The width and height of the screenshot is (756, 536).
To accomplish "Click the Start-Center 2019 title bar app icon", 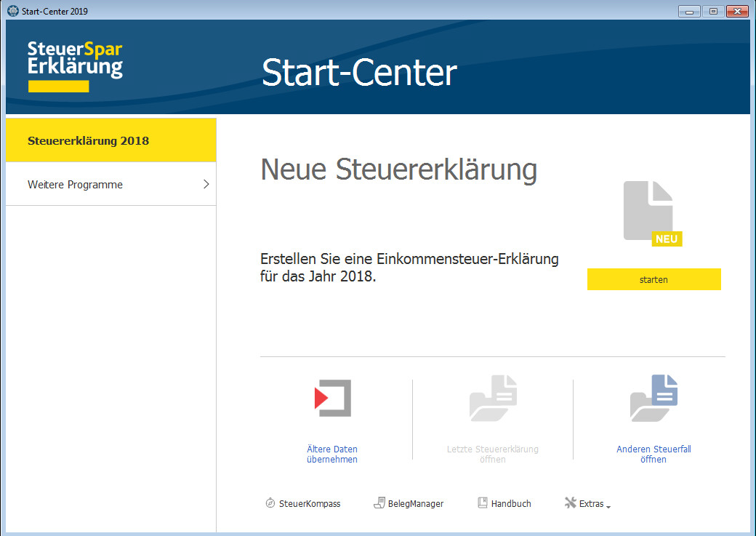I will click(x=13, y=11).
